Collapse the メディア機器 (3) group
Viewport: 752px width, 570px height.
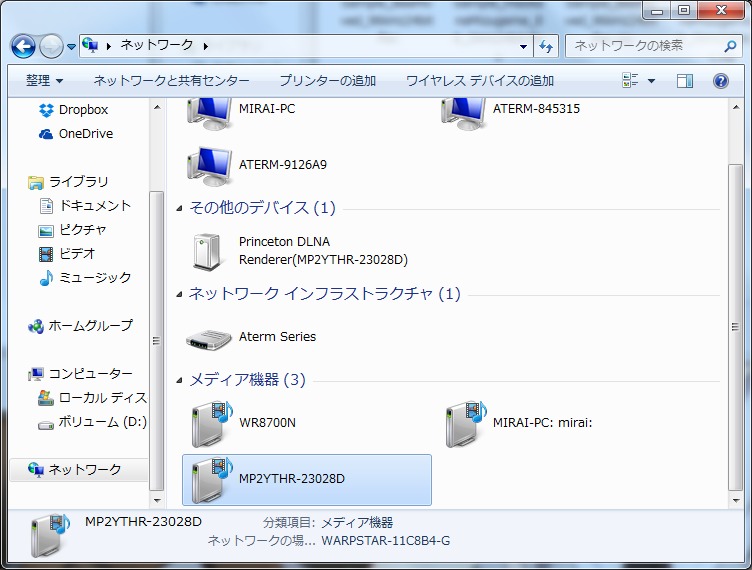[179, 381]
